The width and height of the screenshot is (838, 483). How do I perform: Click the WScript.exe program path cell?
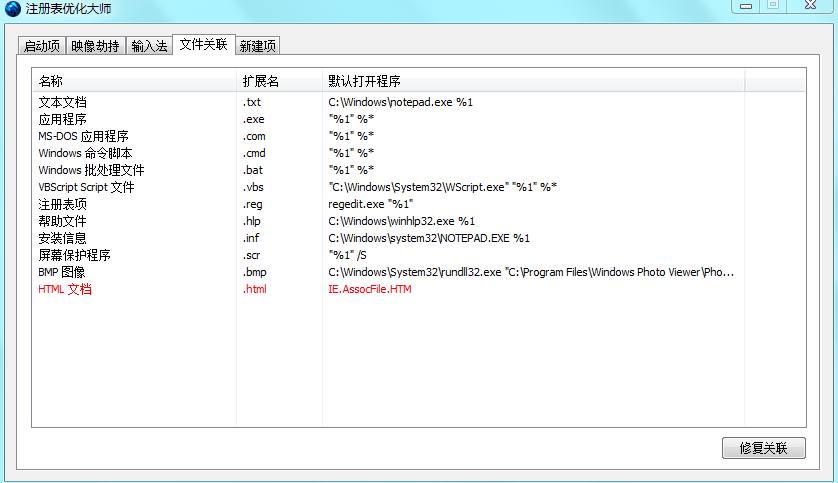pyautogui.click(x=443, y=187)
